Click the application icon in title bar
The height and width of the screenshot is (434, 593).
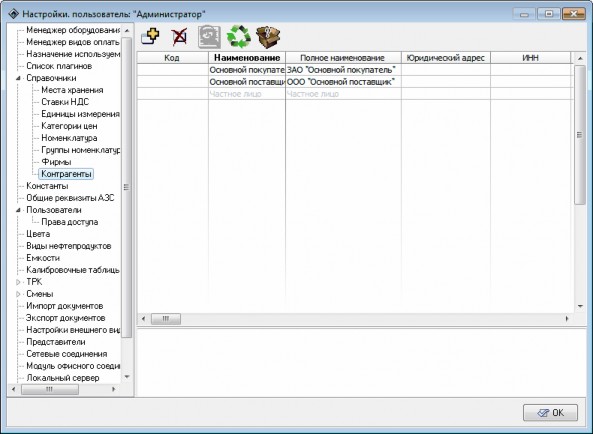click(14, 14)
